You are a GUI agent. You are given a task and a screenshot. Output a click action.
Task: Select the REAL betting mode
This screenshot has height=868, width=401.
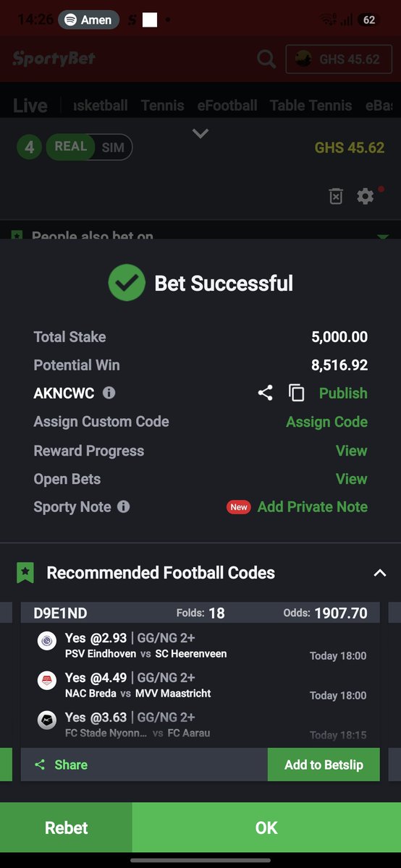pyautogui.click(x=70, y=147)
